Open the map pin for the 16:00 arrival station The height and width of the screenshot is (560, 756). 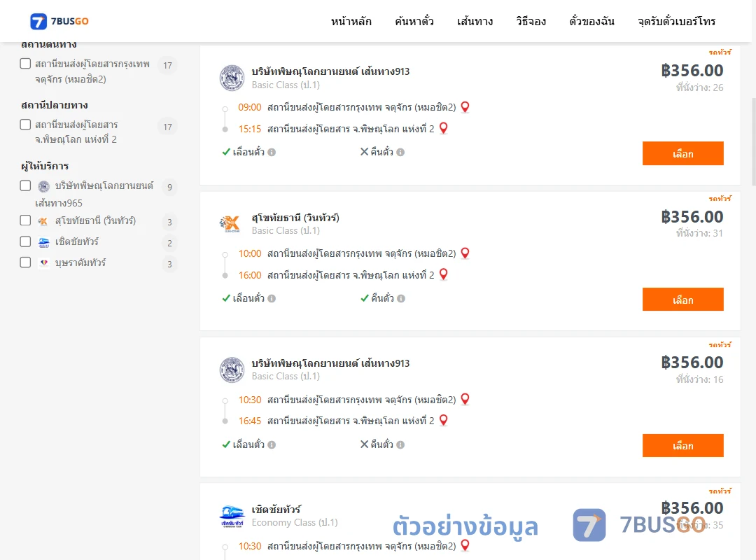444,274
